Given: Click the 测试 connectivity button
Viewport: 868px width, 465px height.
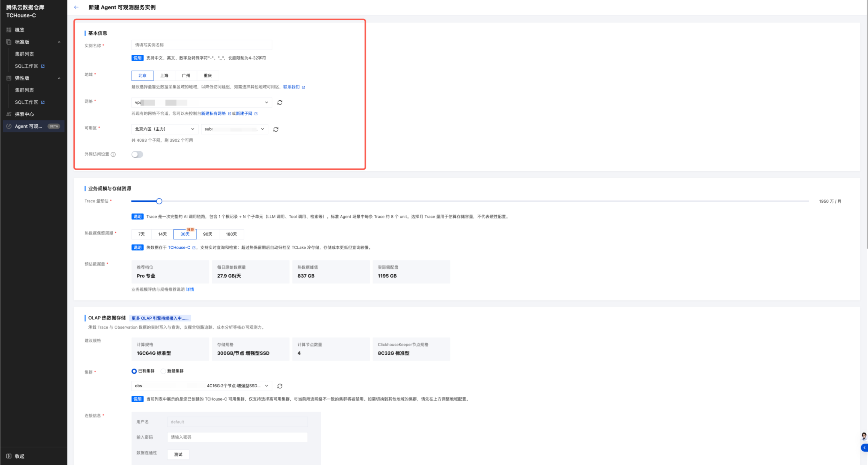Looking at the screenshot, I should pos(178,455).
